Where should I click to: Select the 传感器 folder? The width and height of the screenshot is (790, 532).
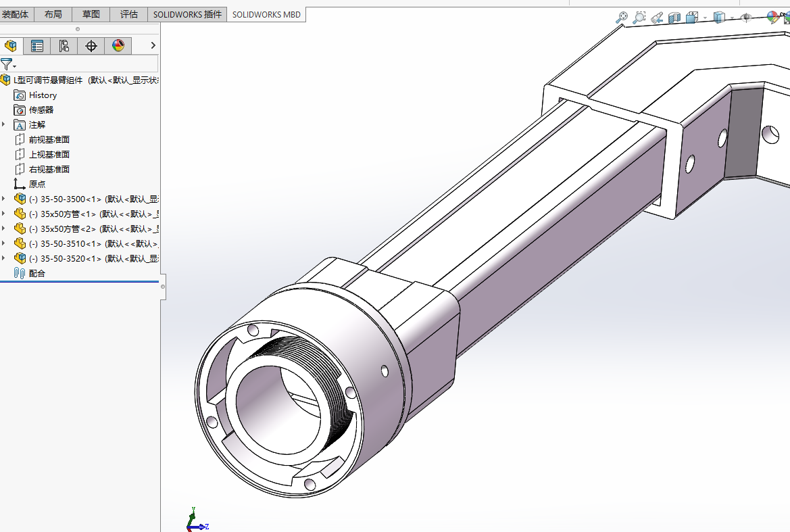click(x=34, y=110)
